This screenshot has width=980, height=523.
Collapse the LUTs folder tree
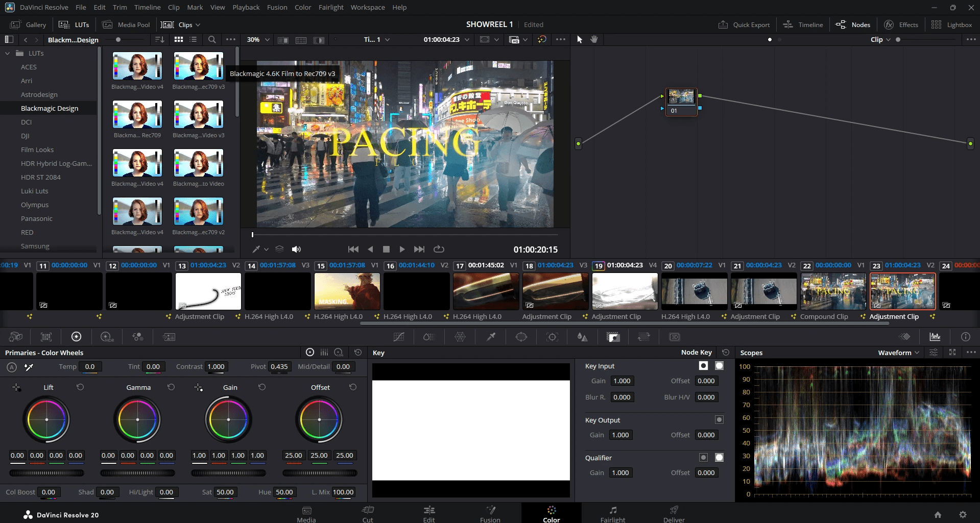[7, 53]
